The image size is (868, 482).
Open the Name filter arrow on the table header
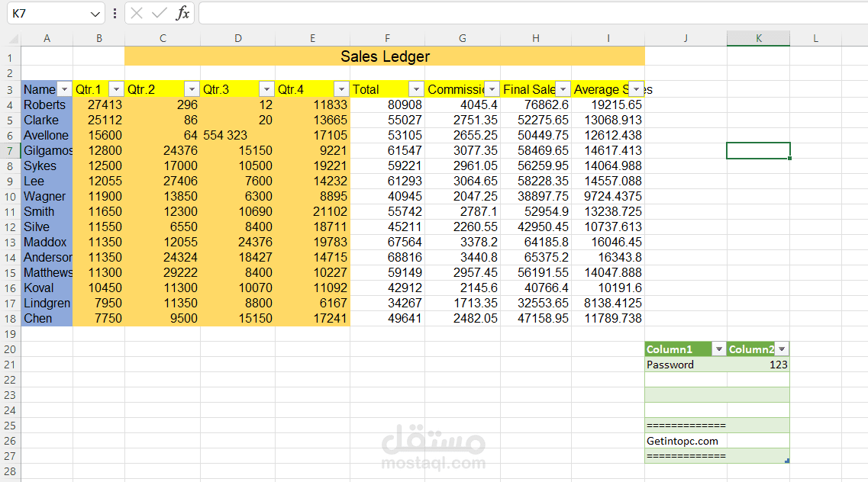[x=64, y=89]
